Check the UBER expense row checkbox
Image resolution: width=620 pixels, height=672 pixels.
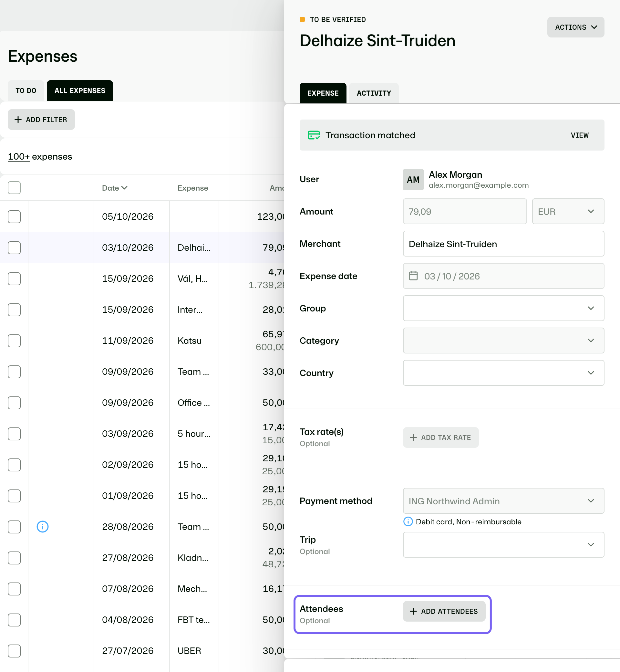coord(14,651)
